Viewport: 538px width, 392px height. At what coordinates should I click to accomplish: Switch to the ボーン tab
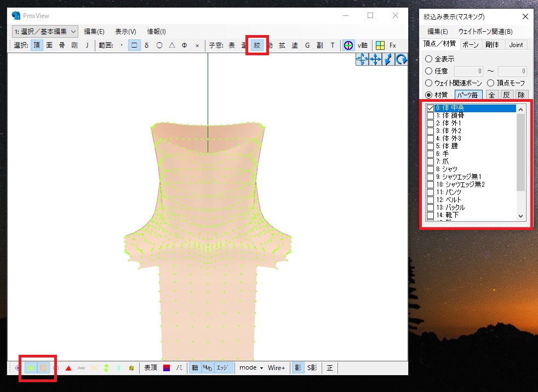click(x=471, y=44)
